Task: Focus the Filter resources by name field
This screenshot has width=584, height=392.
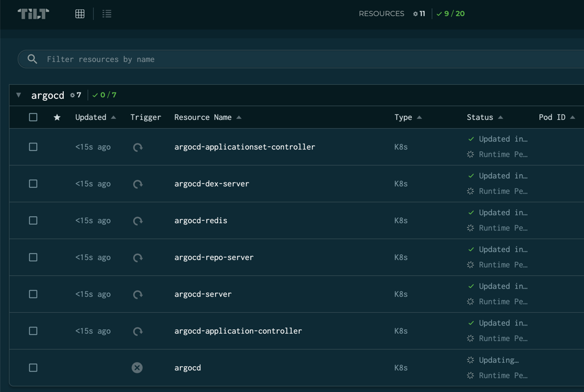Action: click(301, 59)
